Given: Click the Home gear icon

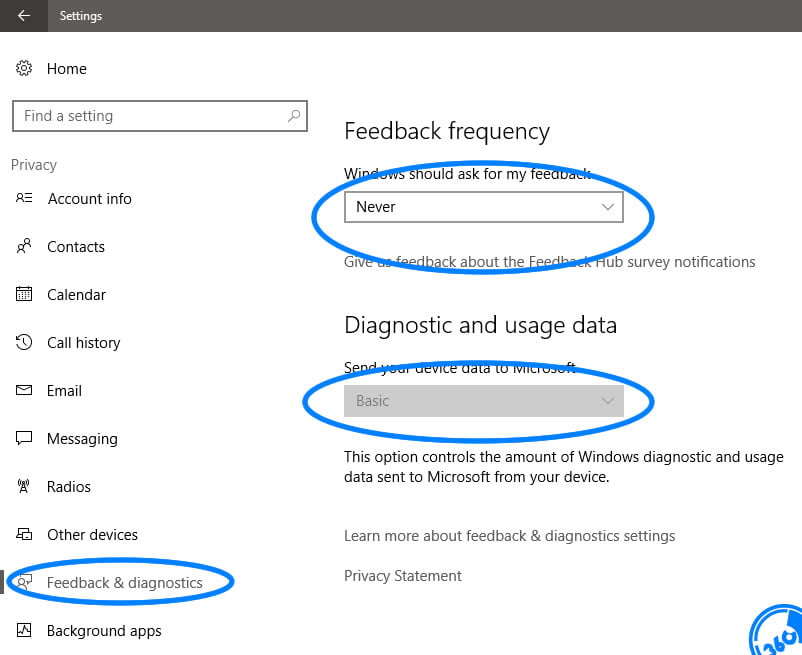Looking at the screenshot, I should [x=24, y=68].
